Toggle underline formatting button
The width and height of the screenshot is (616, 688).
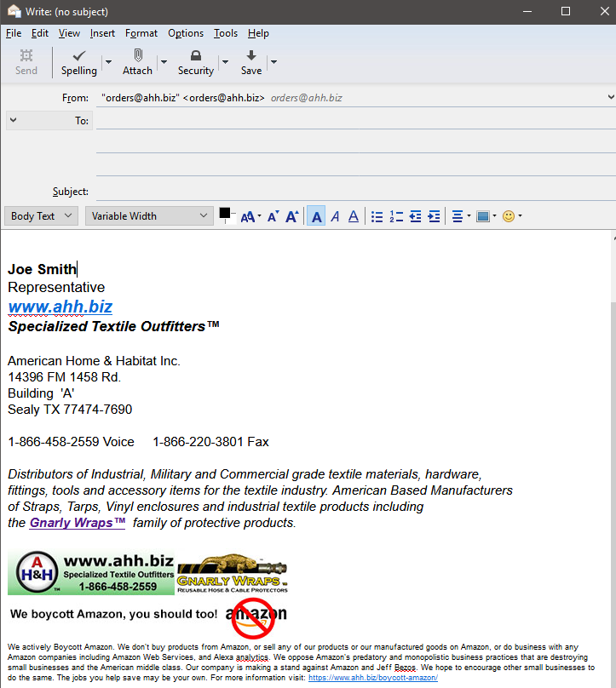(353, 216)
